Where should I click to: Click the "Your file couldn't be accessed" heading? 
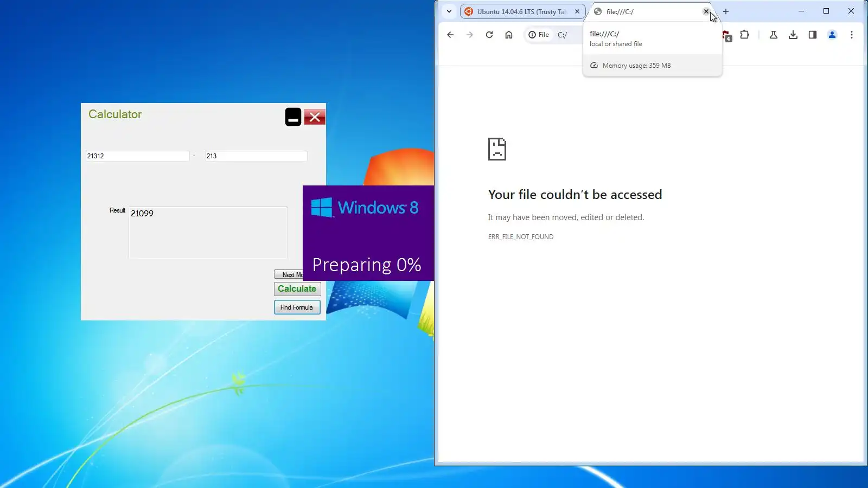[x=575, y=195]
